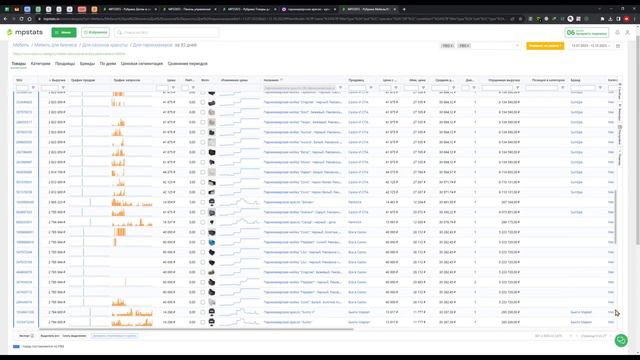The height and width of the screenshot is (360, 640).
Task: Switch to the Продавцы tab
Action: tap(65, 64)
